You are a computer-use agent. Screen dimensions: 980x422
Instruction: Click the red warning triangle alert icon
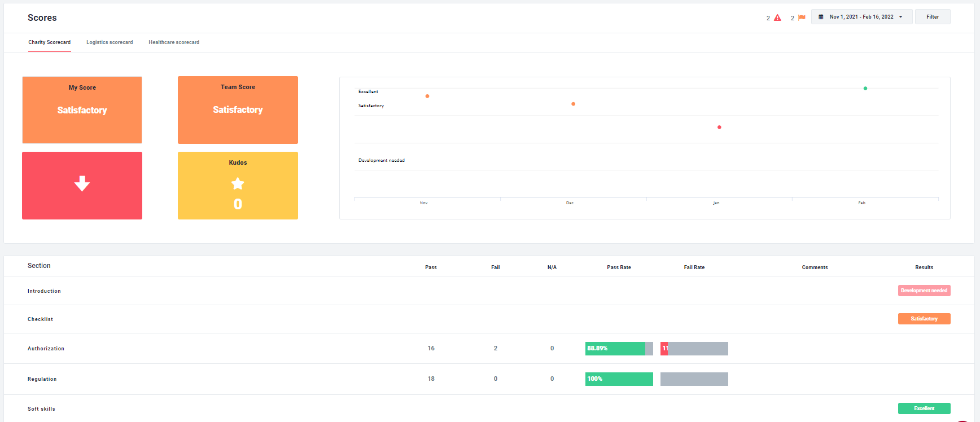(777, 17)
